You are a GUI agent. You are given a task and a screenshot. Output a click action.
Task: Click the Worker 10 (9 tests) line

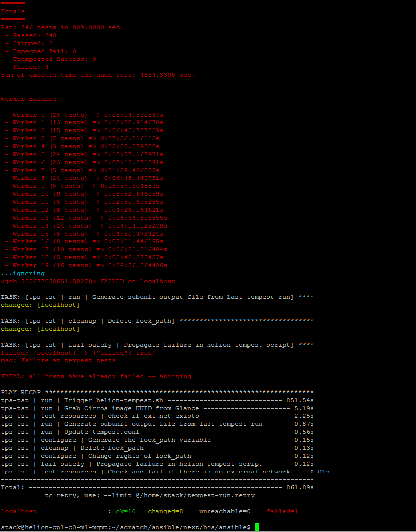(84, 194)
